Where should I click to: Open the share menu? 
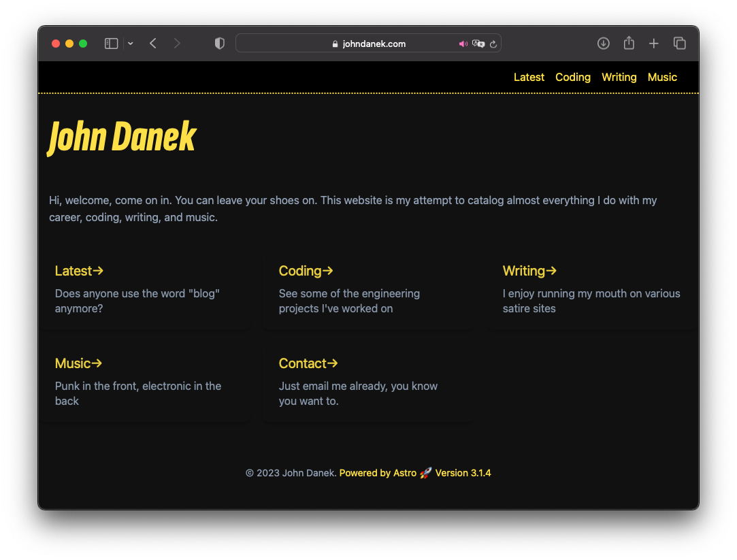click(628, 43)
